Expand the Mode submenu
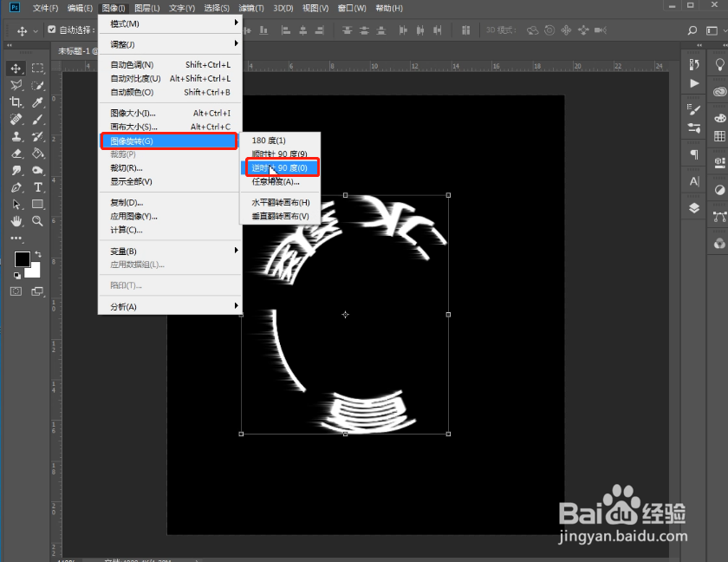 point(170,23)
